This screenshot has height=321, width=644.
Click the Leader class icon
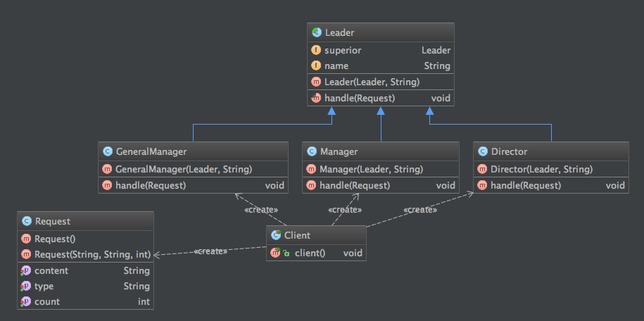click(x=316, y=32)
